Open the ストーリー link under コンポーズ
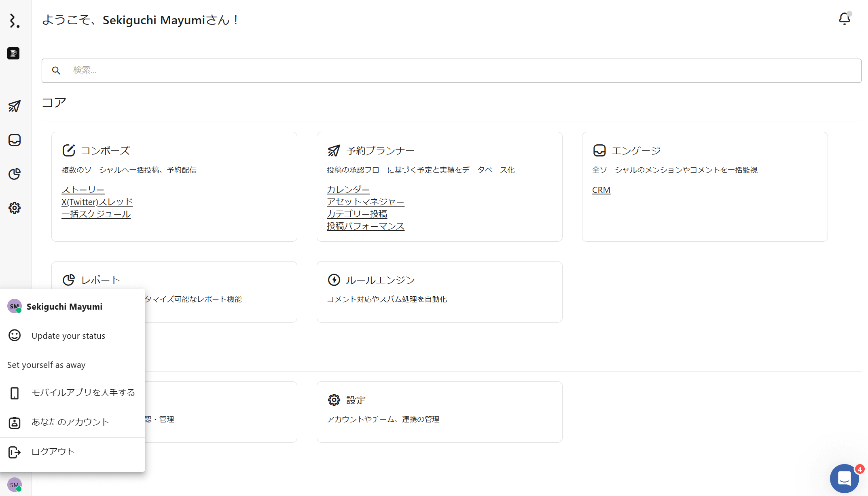868x496 pixels. 83,190
